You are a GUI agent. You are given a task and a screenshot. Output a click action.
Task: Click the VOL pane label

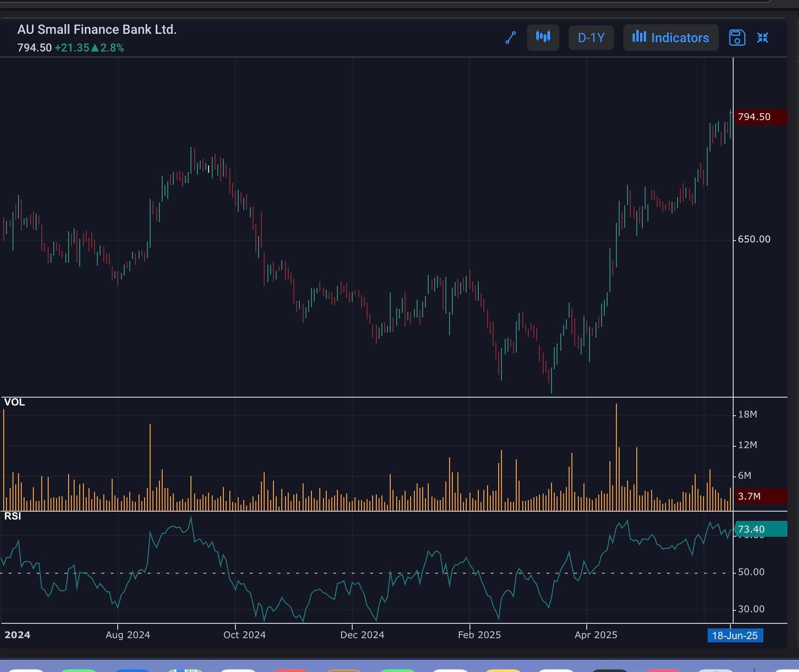(14, 402)
